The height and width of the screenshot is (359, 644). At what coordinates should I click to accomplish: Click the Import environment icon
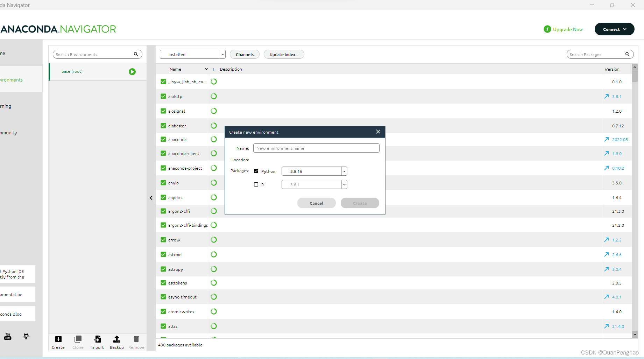pyautogui.click(x=97, y=339)
